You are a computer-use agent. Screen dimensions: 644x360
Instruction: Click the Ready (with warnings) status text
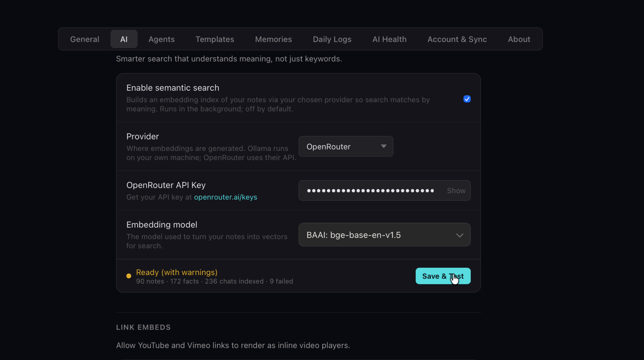[177, 272]
